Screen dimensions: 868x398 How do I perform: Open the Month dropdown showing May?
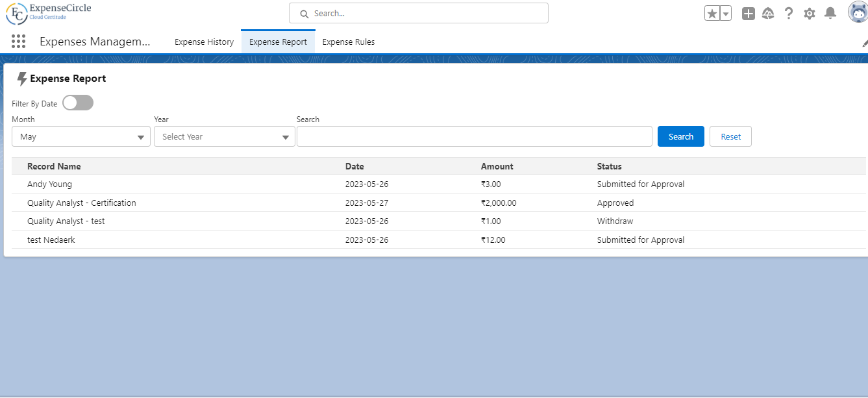click(81, 137)
